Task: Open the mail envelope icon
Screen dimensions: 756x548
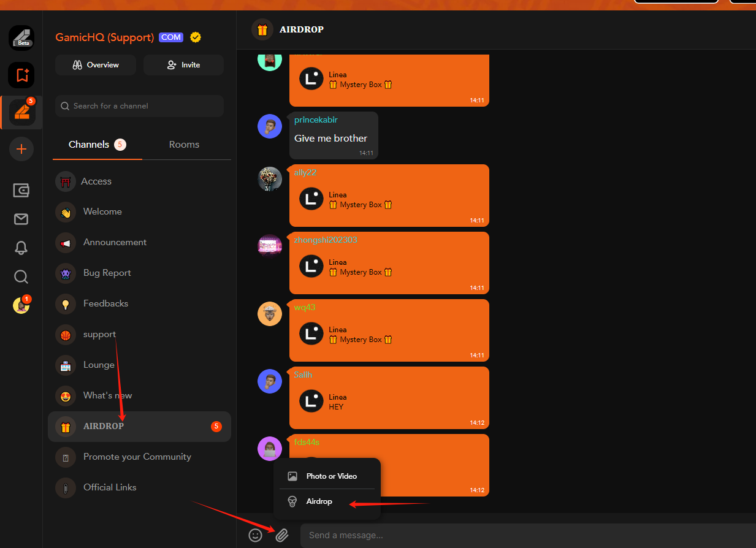Action: [21, 219]
